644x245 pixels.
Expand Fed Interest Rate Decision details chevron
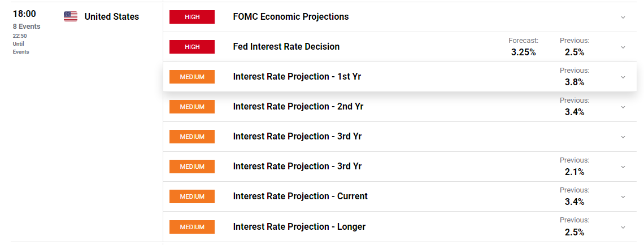[623, 47]
